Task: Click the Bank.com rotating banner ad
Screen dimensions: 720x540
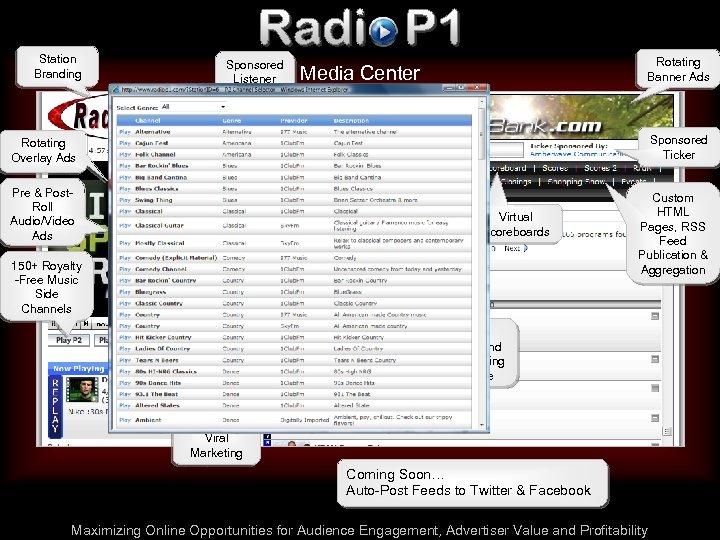Action: pos(581,116)
